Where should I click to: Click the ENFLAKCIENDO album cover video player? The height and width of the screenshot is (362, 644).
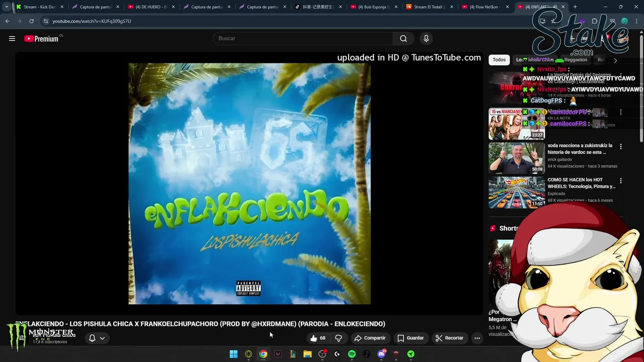[249, 184]
